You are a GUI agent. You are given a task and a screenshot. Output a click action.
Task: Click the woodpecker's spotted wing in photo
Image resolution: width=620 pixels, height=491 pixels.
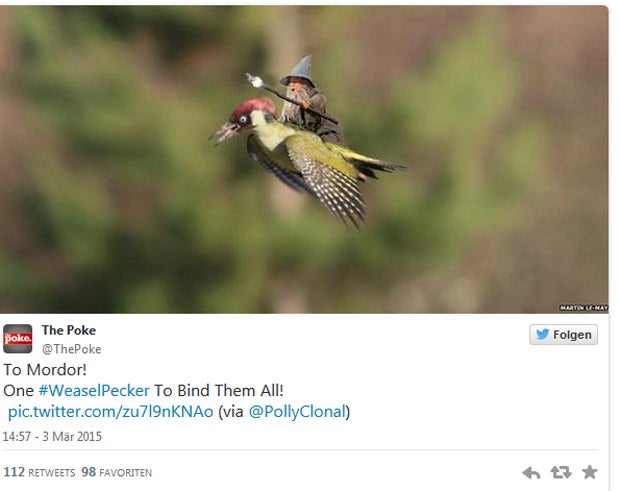coord(330,184)
